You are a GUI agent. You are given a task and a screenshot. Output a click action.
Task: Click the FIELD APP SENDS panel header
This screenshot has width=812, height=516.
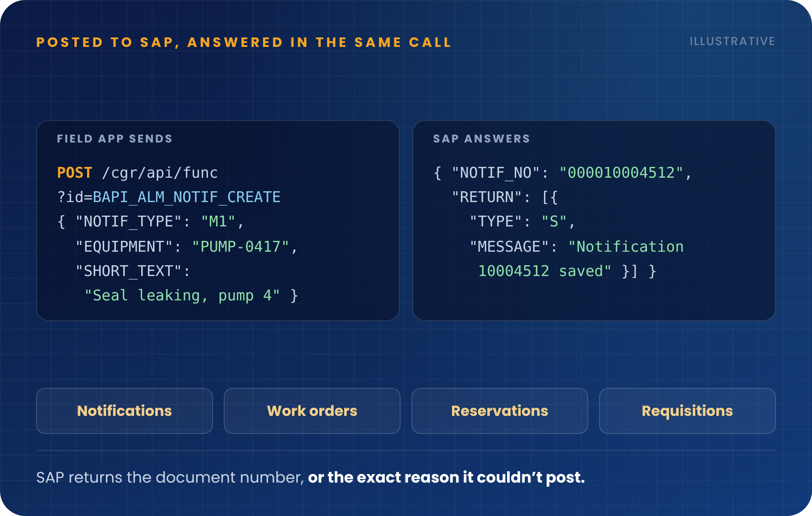(x=115, y=138)
